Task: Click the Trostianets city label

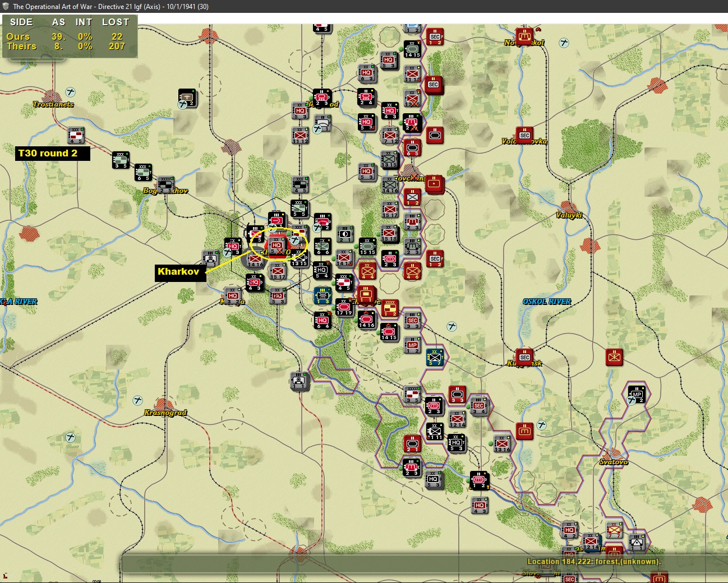Action: pyautogui.click(x=53, y=104)
